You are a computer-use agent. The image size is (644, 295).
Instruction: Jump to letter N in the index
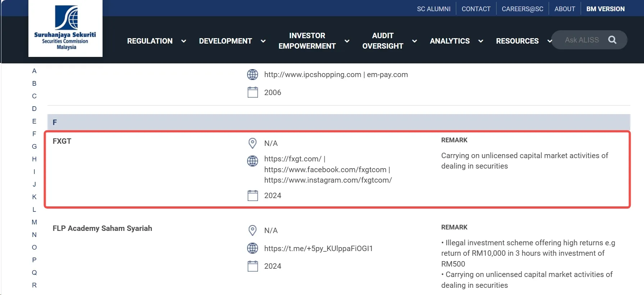pos(34,235)
